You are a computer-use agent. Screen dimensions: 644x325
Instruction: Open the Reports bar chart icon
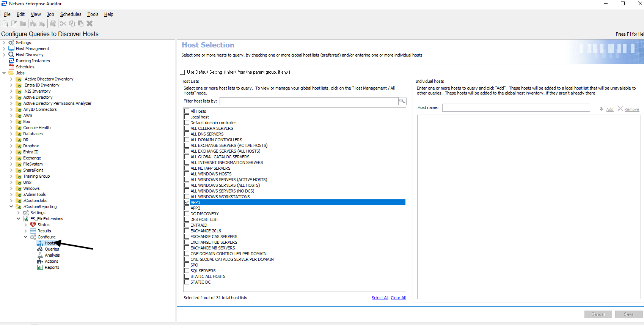click(40, 267)
